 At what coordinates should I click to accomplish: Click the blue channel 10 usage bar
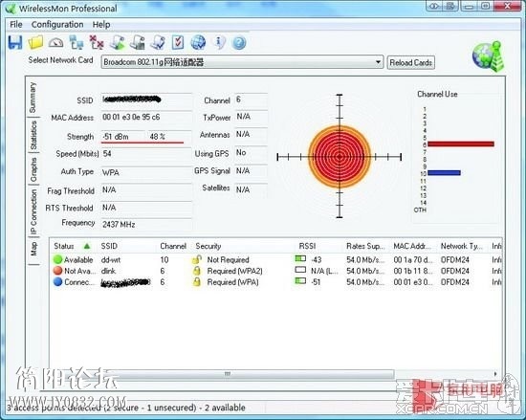coord(444,173)
